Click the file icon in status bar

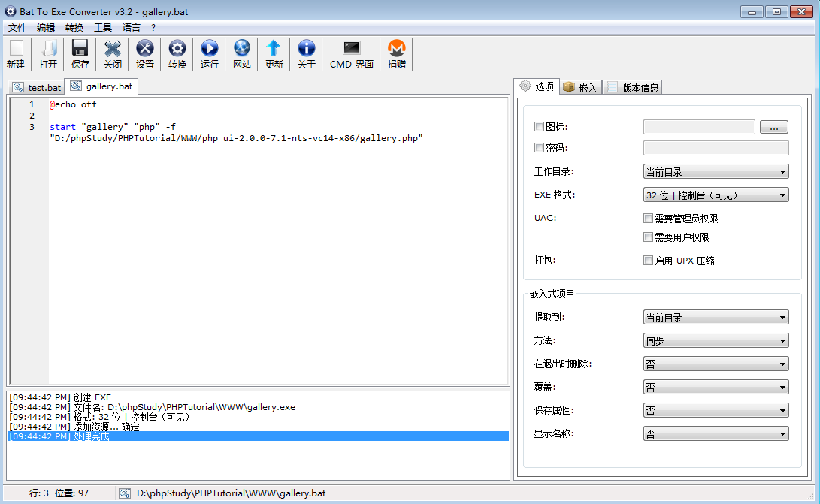point(125,493)
